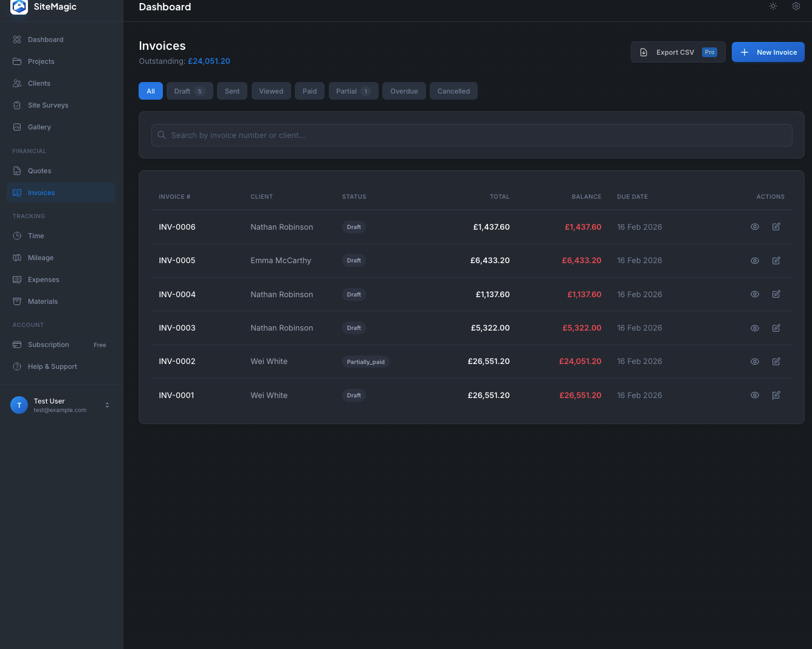
Task: Preview INV-0002 using its eye icon
Action: coord(754,361)
